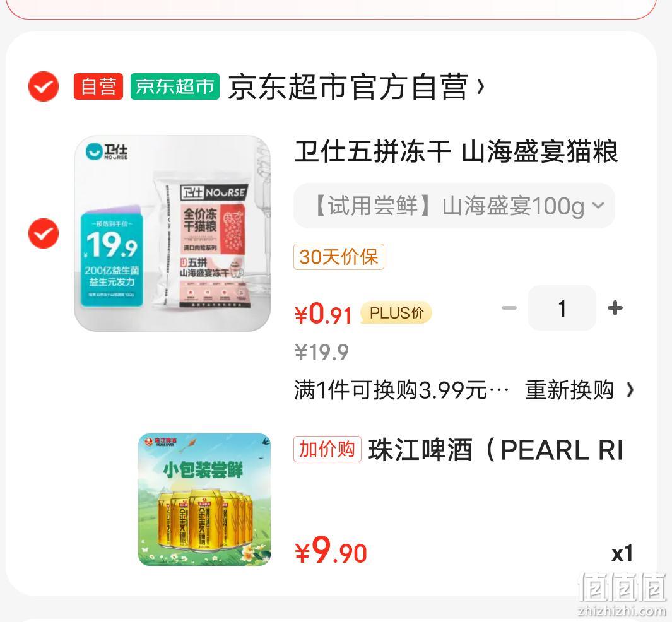The width and height of the screenshot is (672, 622).
Task: Open 卫仕五拼冻干 山海盛宴猫粮 product title
Action: coord(456,151)
